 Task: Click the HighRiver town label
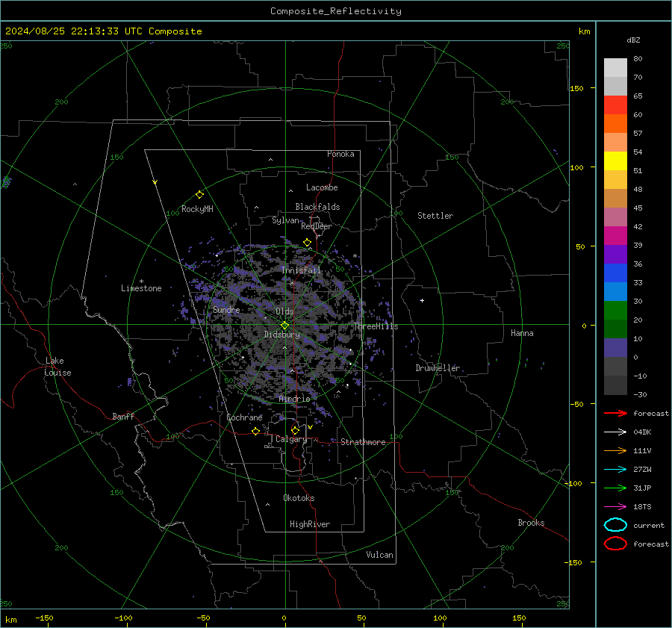click(310, 524)
